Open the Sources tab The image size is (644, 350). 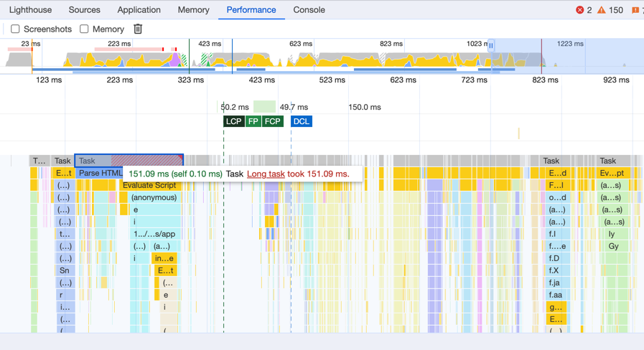coord(84,10)
